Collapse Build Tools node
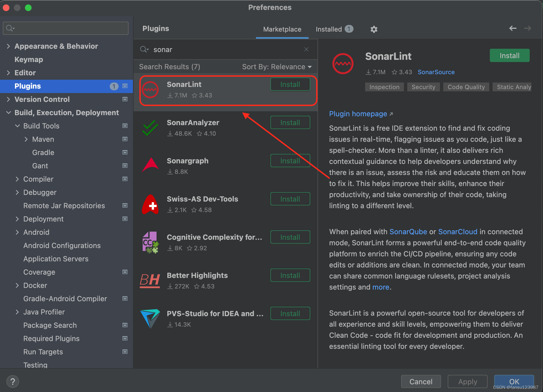Screen dimensions: 543x392 tap(17, 126)
